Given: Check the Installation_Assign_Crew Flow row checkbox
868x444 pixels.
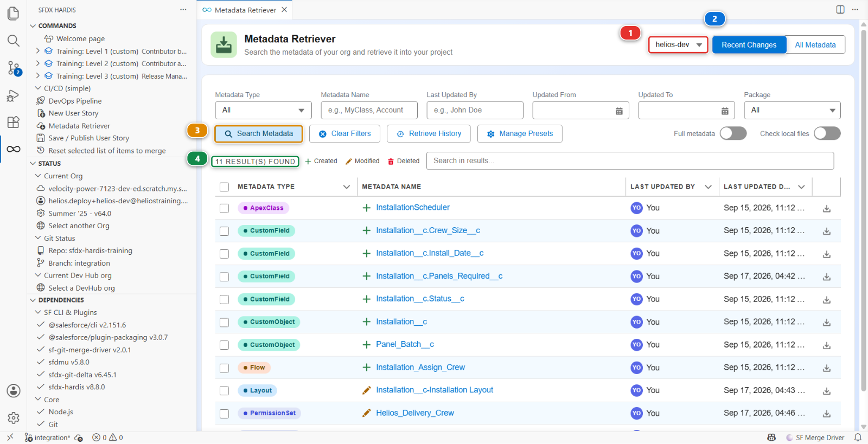Looking at the screenshot, I should (x=224, y=368).
